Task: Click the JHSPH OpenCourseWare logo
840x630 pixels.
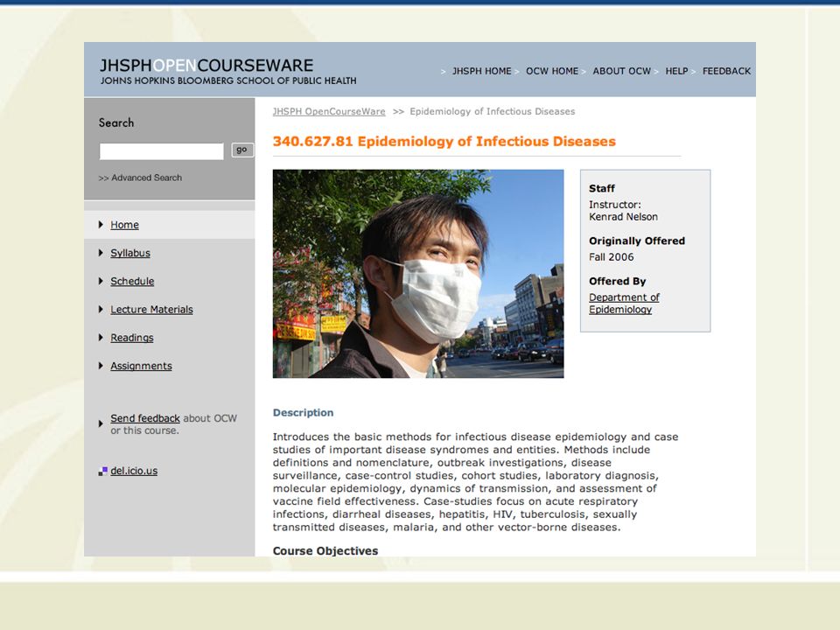Action: point(228,72)
